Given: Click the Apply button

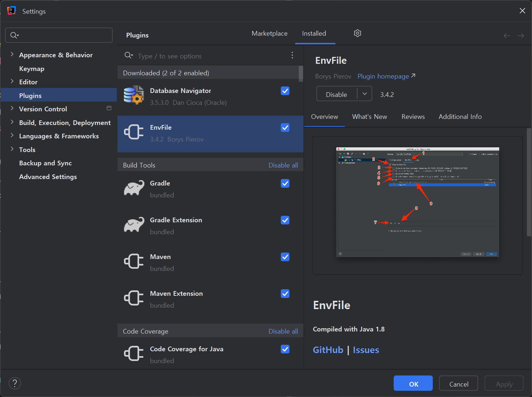Looking at the screenshot, I should tap(504, 383).
